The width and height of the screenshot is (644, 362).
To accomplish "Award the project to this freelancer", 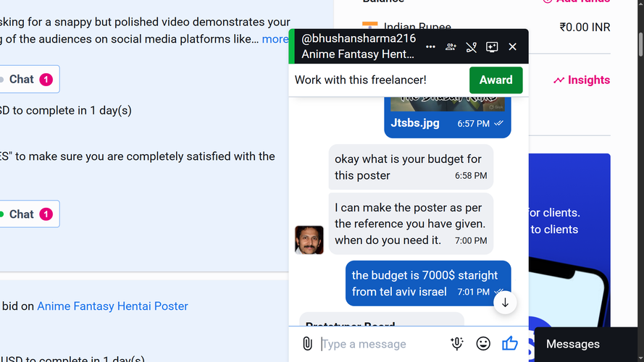I will click(x=495, y=80).
